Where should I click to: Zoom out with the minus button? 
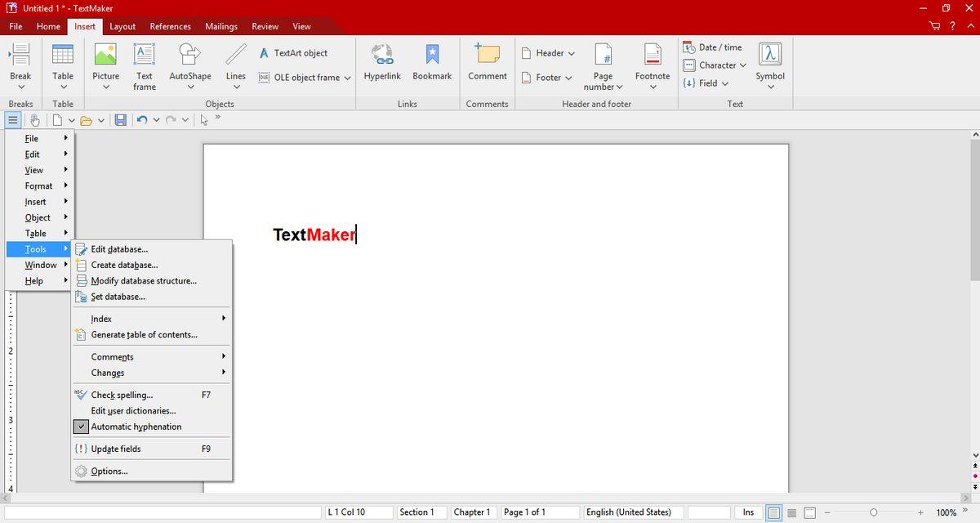point(826,512)
